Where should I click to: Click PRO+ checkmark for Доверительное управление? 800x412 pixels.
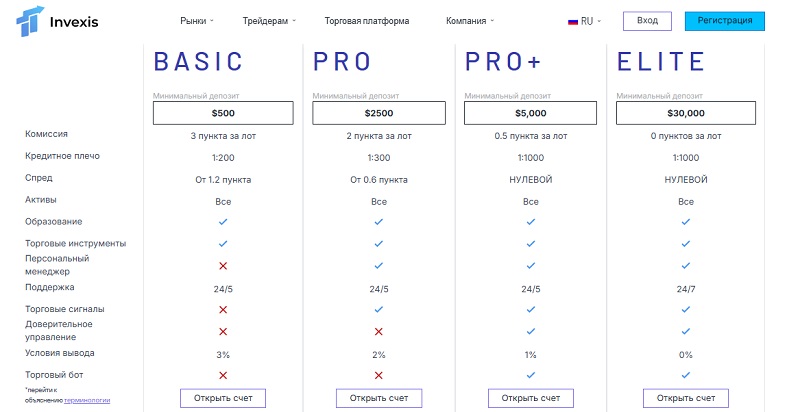(x=531, y=331)
